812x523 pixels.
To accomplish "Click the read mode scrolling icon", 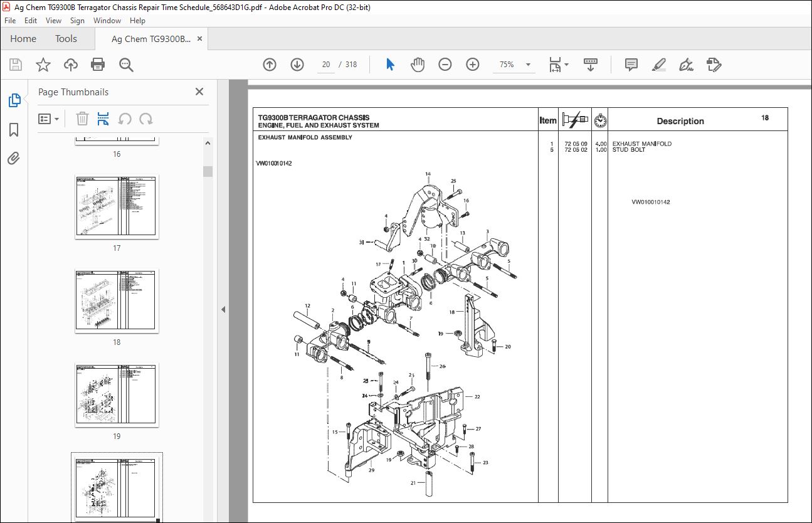I will point(590,65).
